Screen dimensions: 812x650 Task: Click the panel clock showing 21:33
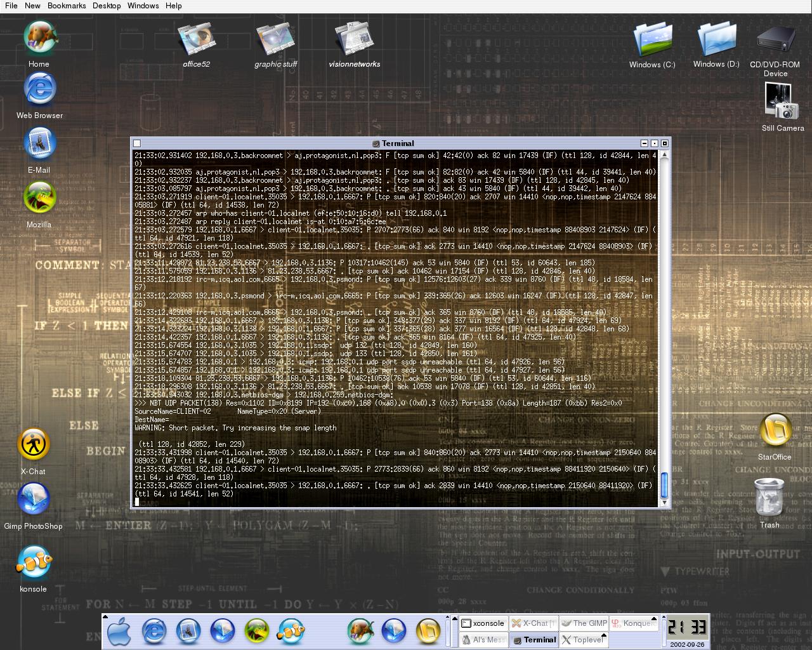pyautogui.click(x=687, y=627)
